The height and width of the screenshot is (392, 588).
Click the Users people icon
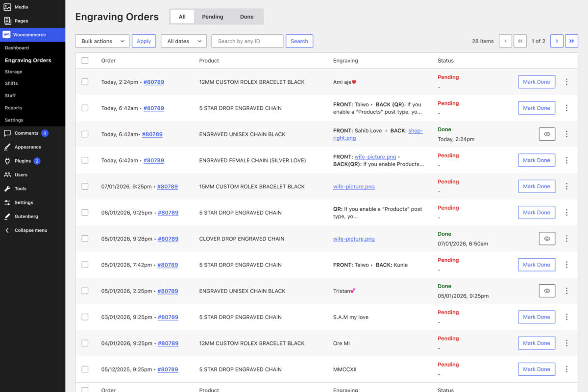pyautogui.click(x=7, y=175)
